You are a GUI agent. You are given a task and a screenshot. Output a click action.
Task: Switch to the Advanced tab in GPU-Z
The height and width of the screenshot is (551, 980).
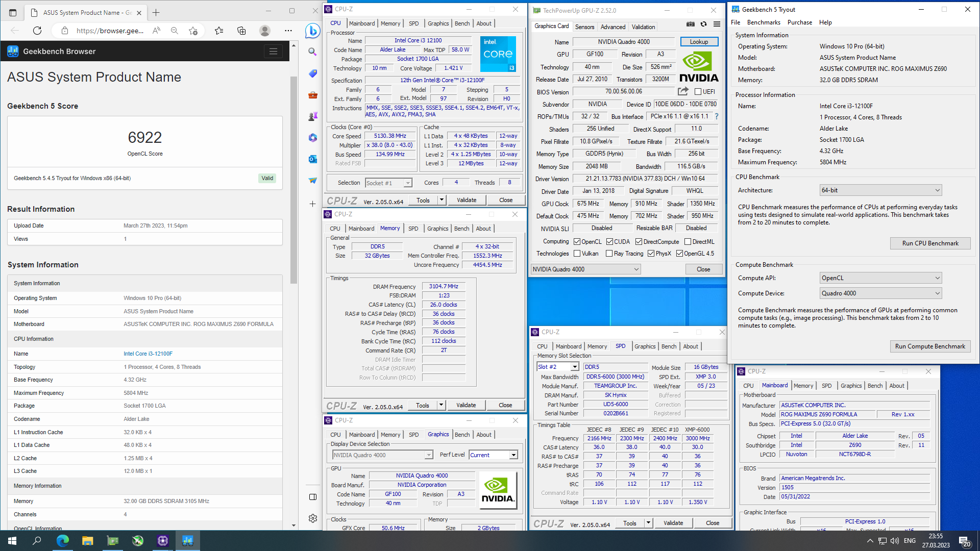click(612, 27)
